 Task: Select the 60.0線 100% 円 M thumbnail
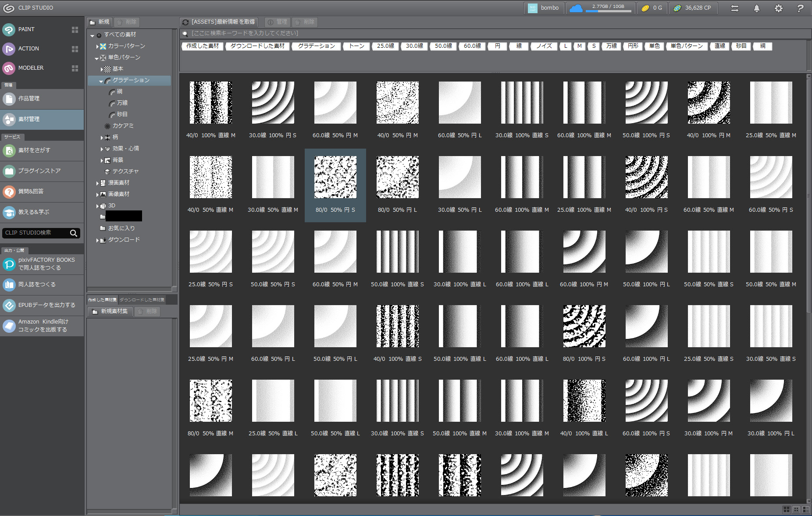point(584,252)
